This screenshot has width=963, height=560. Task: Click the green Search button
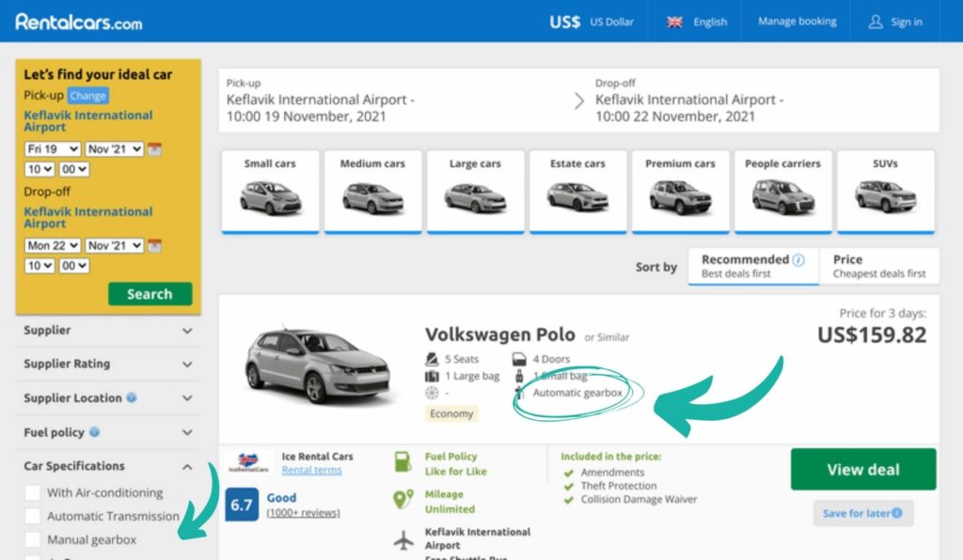point(150,294)
